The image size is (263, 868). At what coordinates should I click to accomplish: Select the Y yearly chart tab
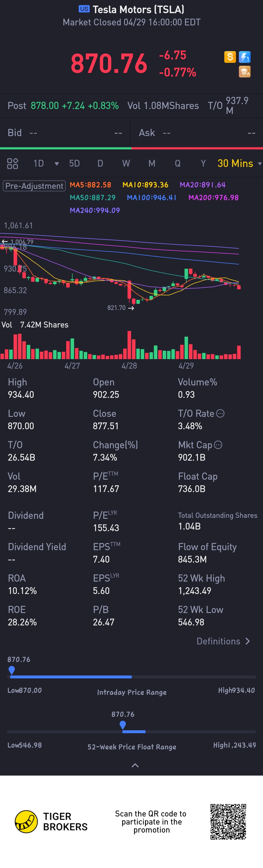pos(203,163)
